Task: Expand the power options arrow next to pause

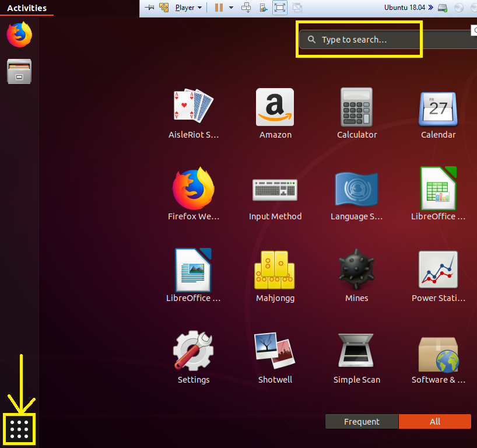Action: 231,8
